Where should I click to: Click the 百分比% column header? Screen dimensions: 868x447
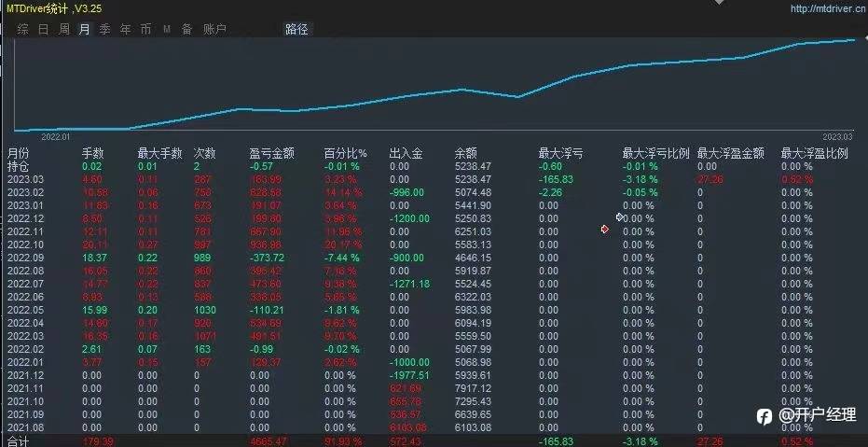coord(346,153)
